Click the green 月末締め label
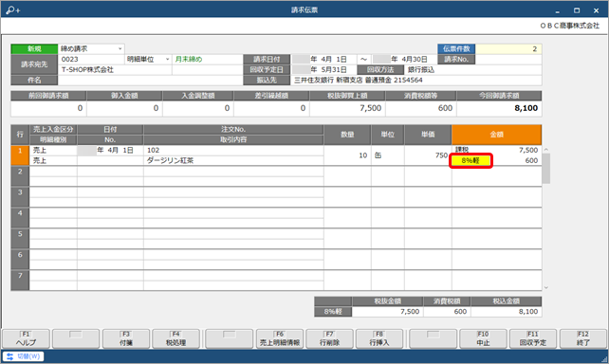Image resolution: width=609 pixels, height=364 pixels. coord(189,60)
